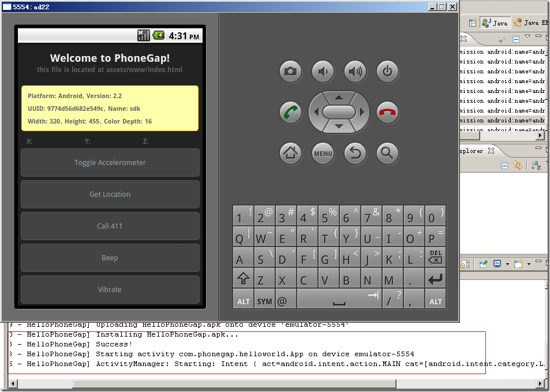
Task: Click the 1 key on the keyboard
Action: pos(243,215)
